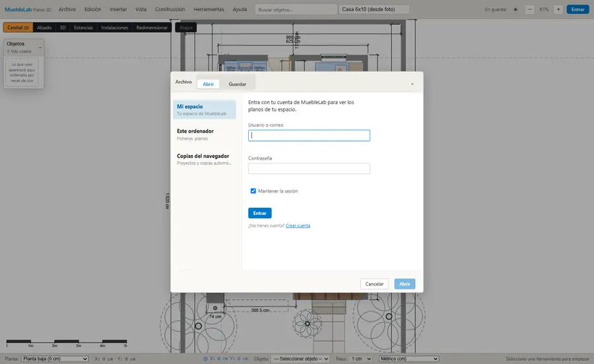The image size is (594, 364).
Task: Close the Archivo dialog
Action: pos(412,84)
